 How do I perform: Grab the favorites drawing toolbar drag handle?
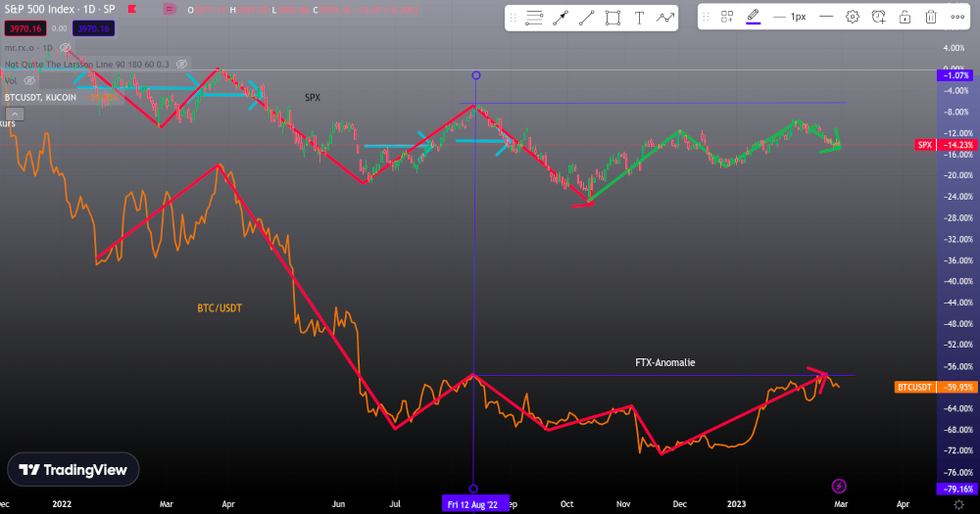(x=514, y=18)
